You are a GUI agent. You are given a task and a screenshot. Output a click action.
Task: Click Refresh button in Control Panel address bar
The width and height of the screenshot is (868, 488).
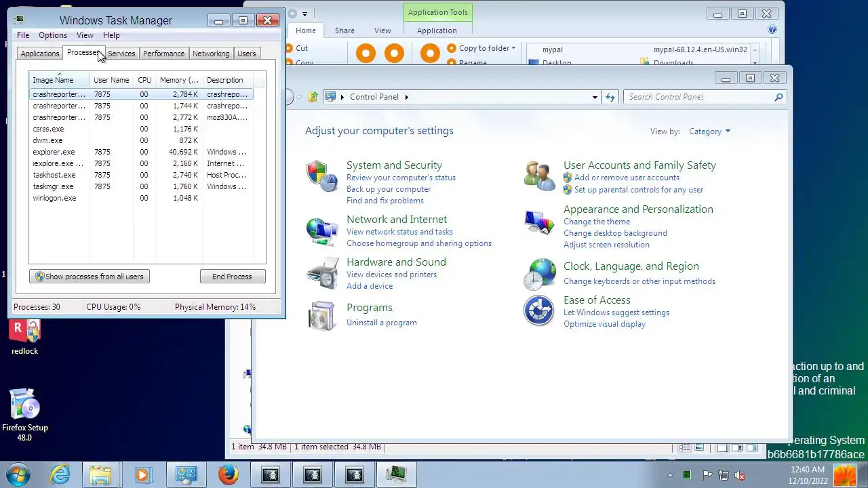610,97
